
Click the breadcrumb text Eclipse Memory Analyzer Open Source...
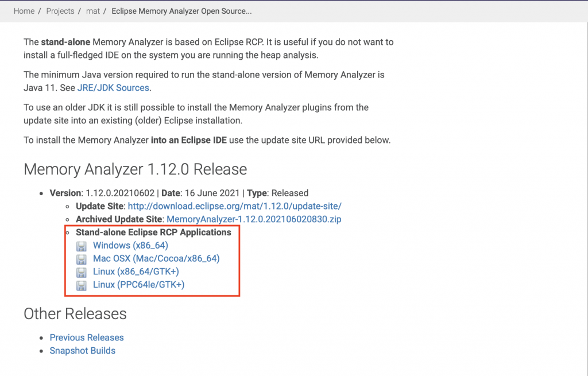[181, 11]
